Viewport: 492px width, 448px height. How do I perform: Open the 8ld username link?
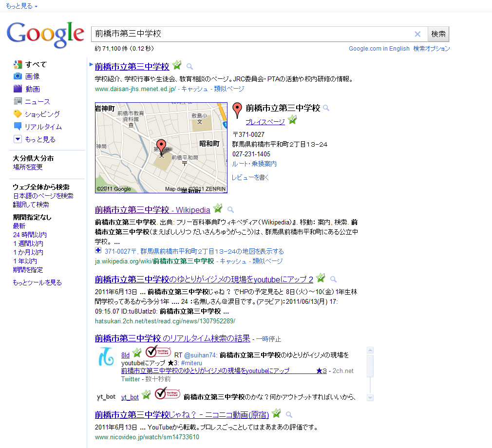tap(125, 355)
